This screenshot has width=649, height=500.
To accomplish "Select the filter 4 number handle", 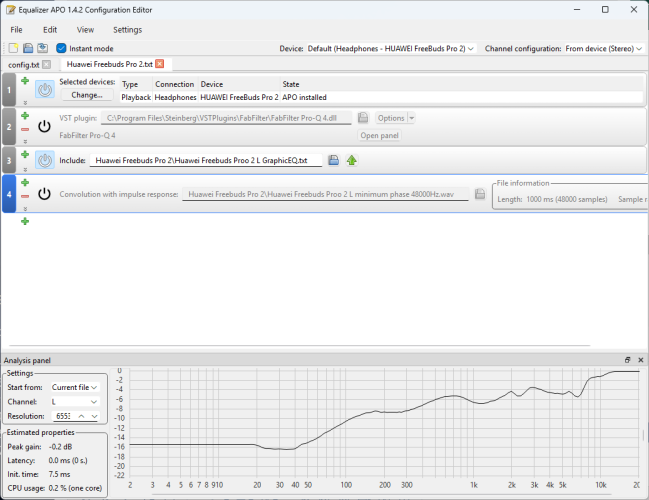I will coord(9,194).
